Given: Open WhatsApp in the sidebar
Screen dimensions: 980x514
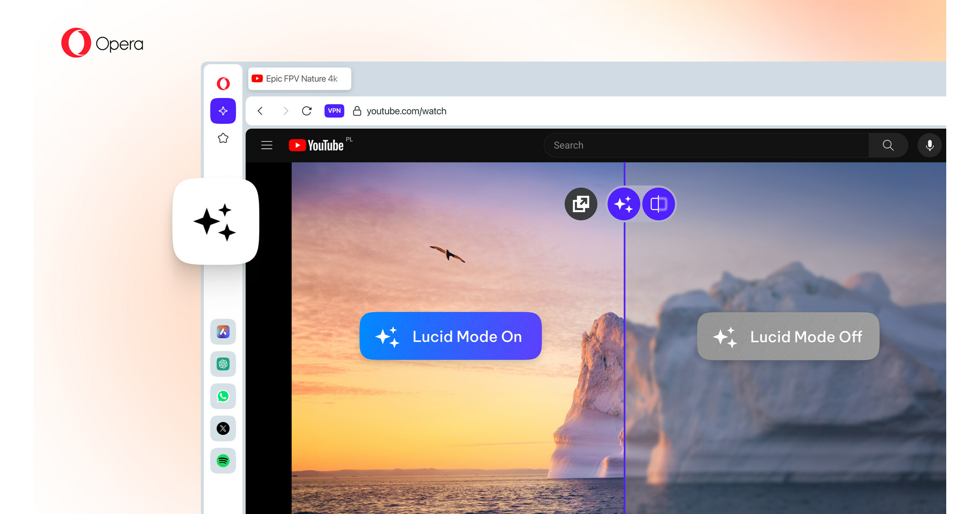Looking at the screenshot, I should click(223, 396).
